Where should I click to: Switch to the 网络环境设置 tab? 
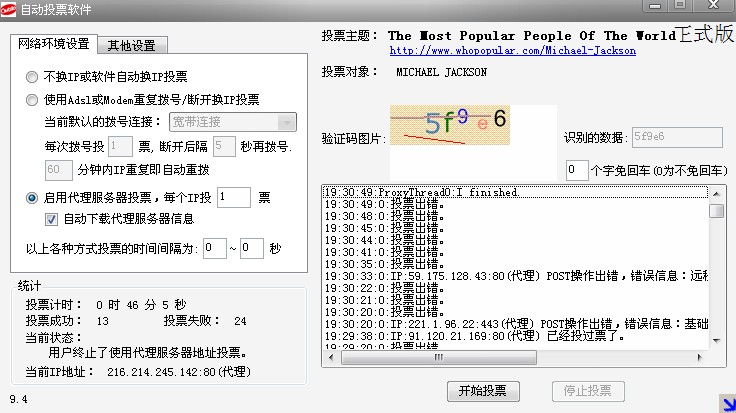pos(54,44)
